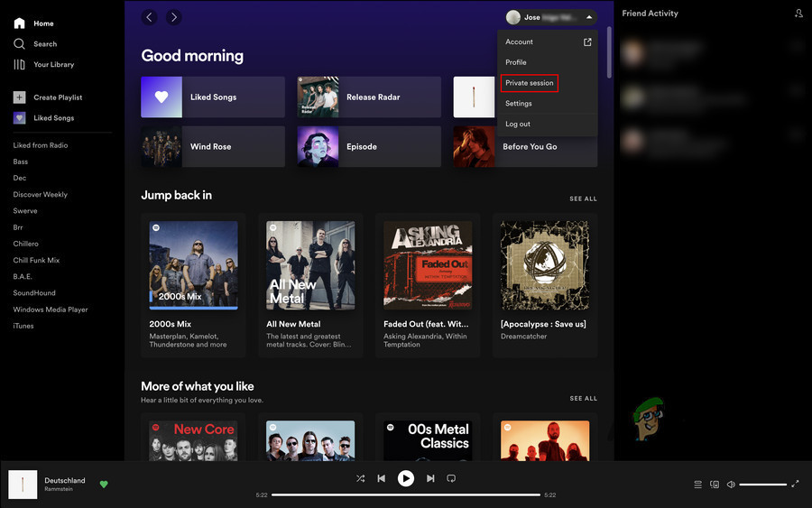Enable Private session from the menu
Viewport: 812px width, 508px height.
pos(530,83)
